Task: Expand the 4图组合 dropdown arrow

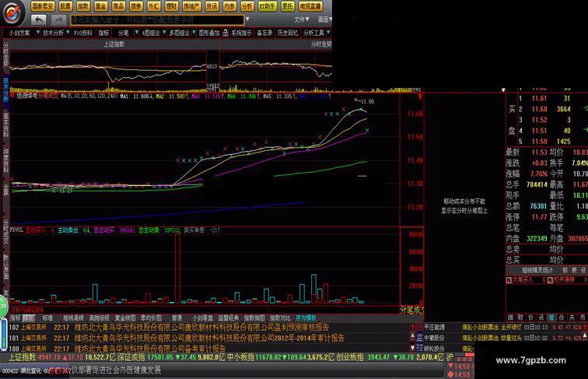Action: click(x=164, y=33)
